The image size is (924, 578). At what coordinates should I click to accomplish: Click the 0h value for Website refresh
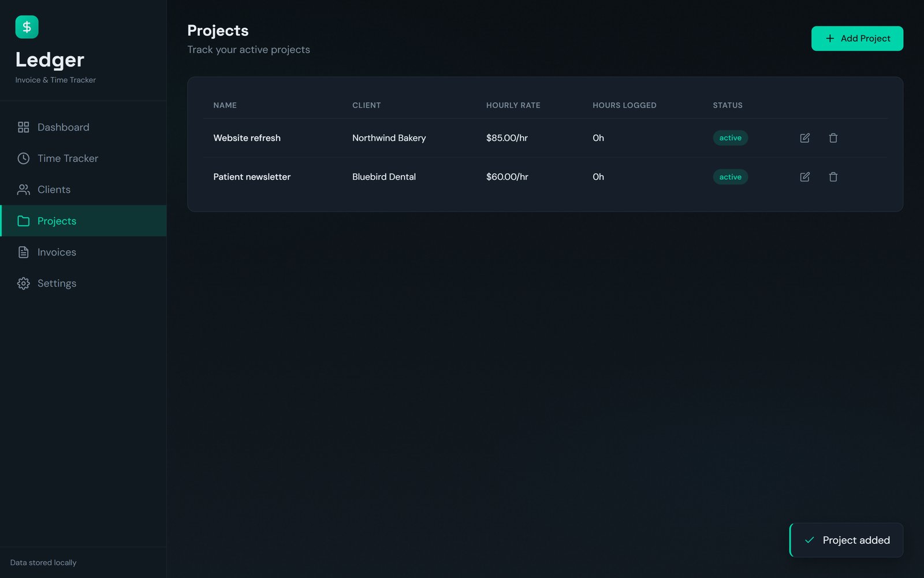pos(598,138)
